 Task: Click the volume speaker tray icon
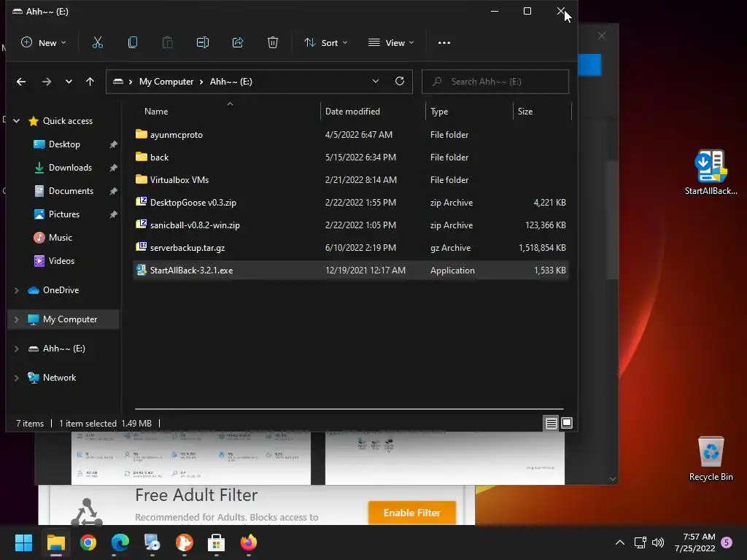pyautogui.click(x=658, y=542)
